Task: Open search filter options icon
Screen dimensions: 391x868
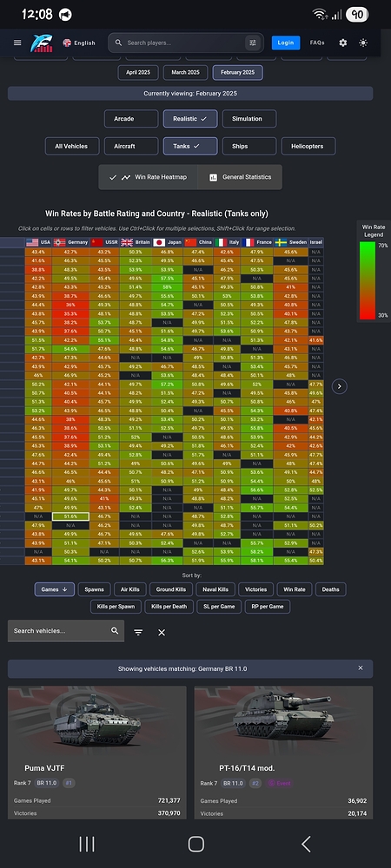Action: pos(253,43)
